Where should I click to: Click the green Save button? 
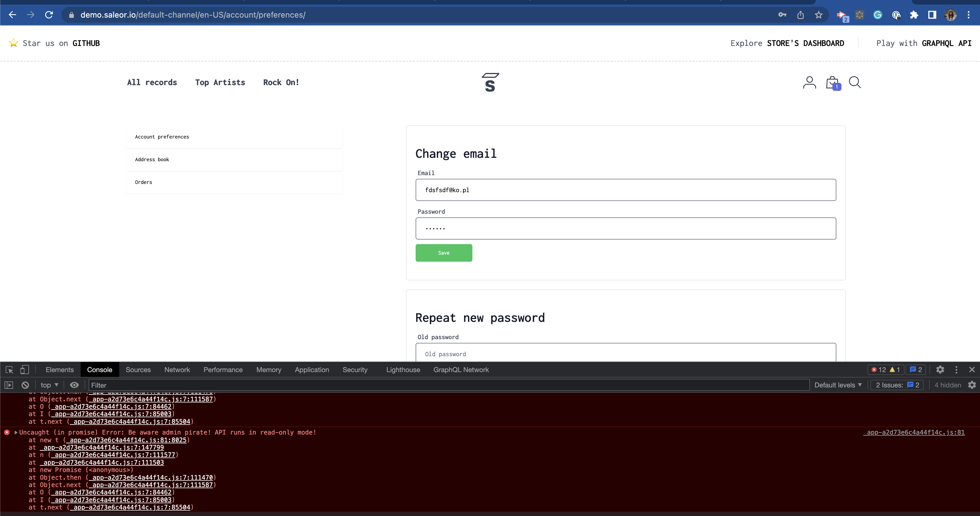[444, 253]
